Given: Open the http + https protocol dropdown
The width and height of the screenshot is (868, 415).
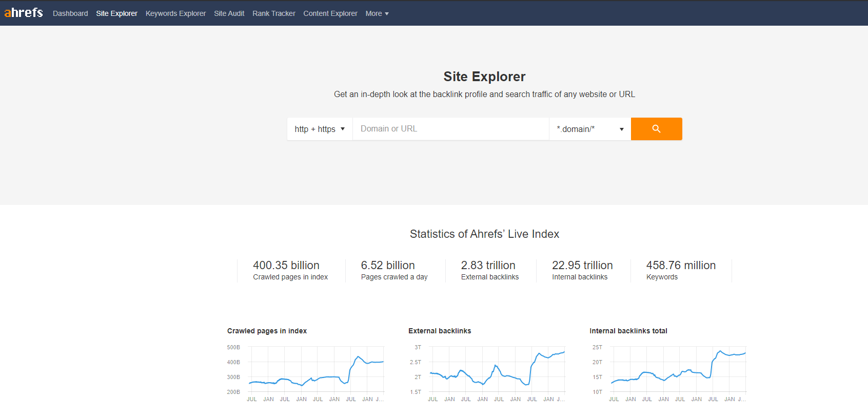Looking at the screenshot, I should 320,129.
